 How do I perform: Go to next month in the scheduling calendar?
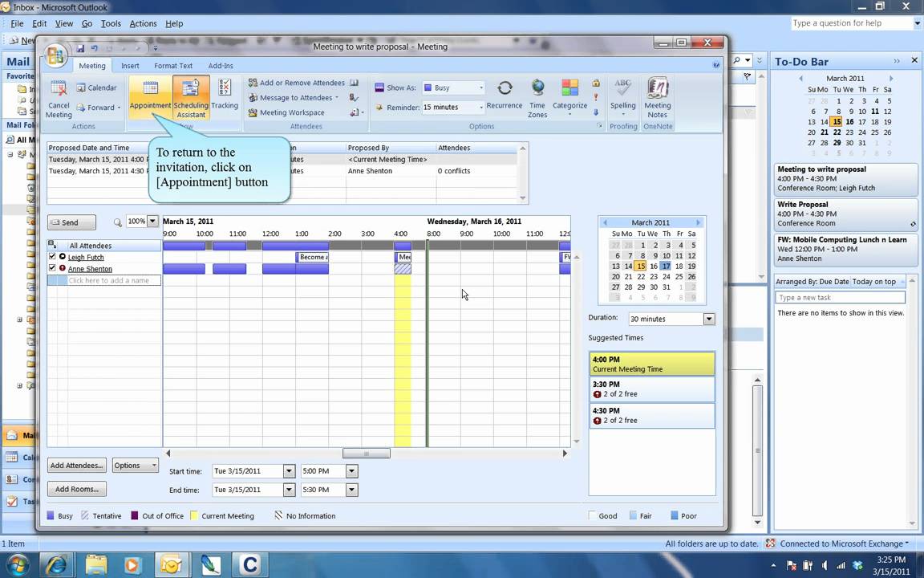[699, 222]
